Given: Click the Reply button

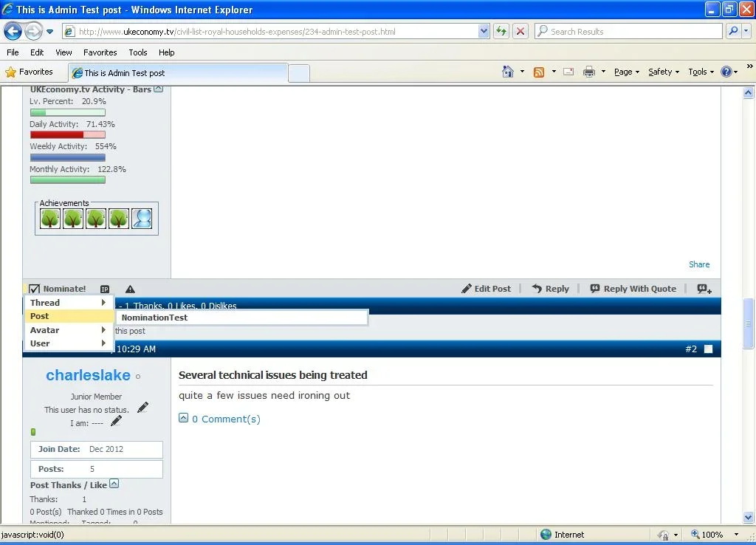Looking at the screenshot, I should tap(550, 289).
